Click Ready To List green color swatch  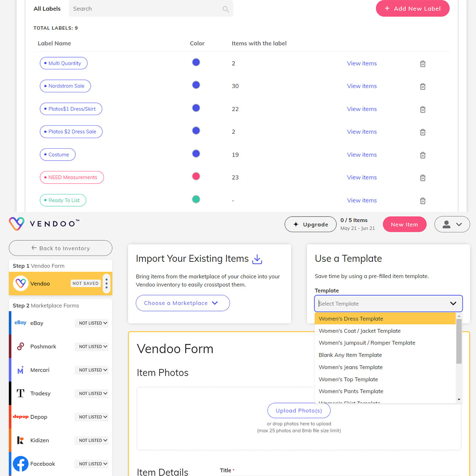coord(196,200)
